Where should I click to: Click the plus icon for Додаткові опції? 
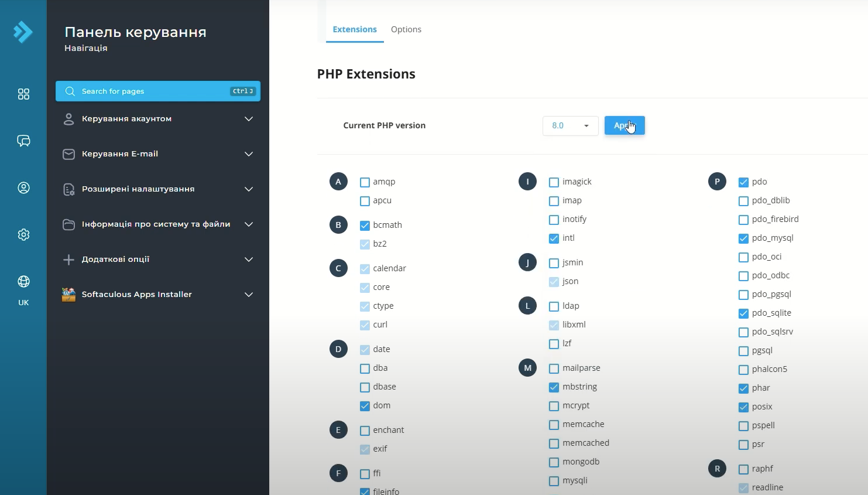68,260
